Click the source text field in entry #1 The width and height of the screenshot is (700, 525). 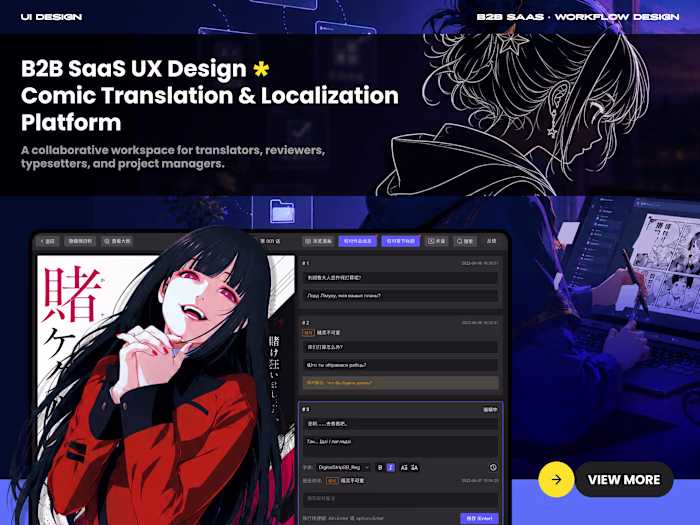400,278
